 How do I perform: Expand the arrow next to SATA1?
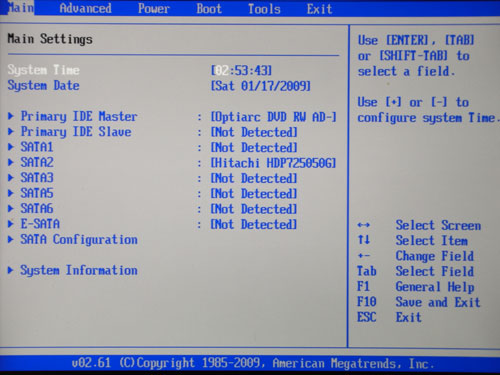pos(11,147)
